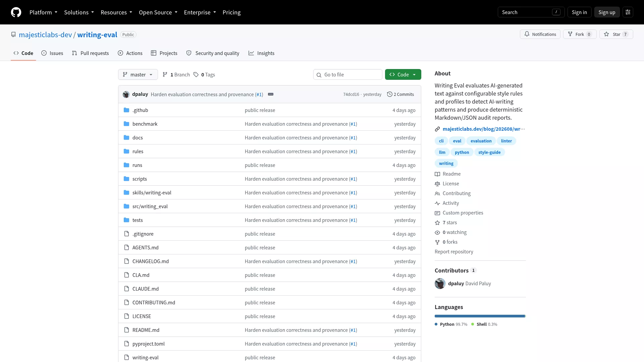Open the style-guide topic tag
644x362 pixels.
click(489, 153)
